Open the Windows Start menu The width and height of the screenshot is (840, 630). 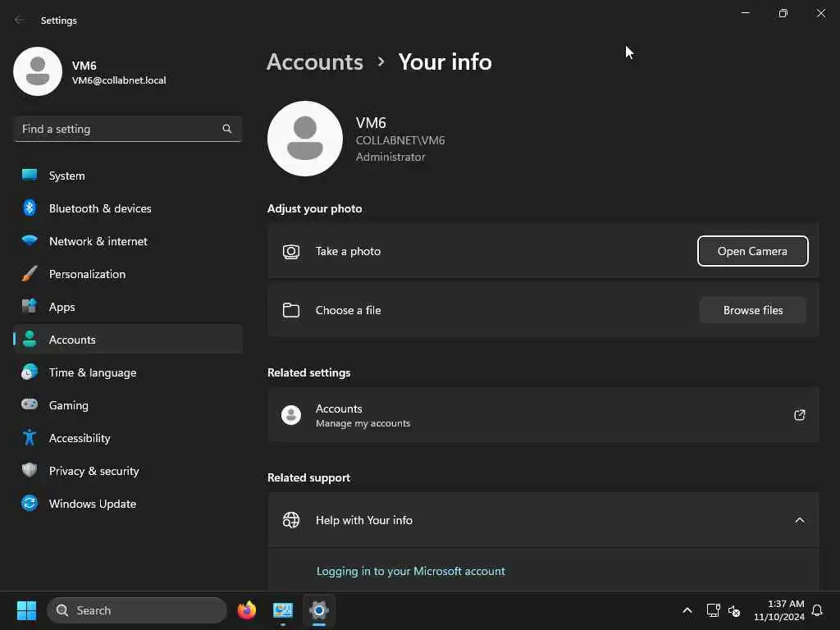(26, 610)
